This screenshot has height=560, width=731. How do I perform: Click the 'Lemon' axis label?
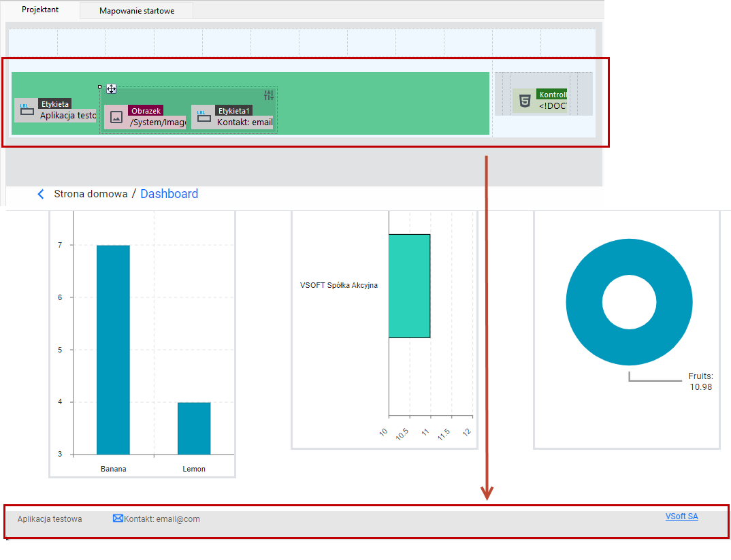click(194, 469)
